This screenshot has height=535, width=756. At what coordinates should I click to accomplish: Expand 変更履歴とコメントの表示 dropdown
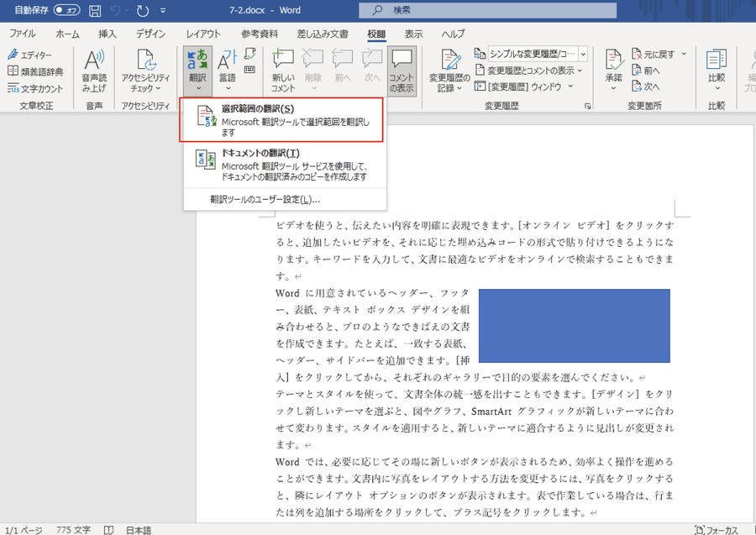531,71
